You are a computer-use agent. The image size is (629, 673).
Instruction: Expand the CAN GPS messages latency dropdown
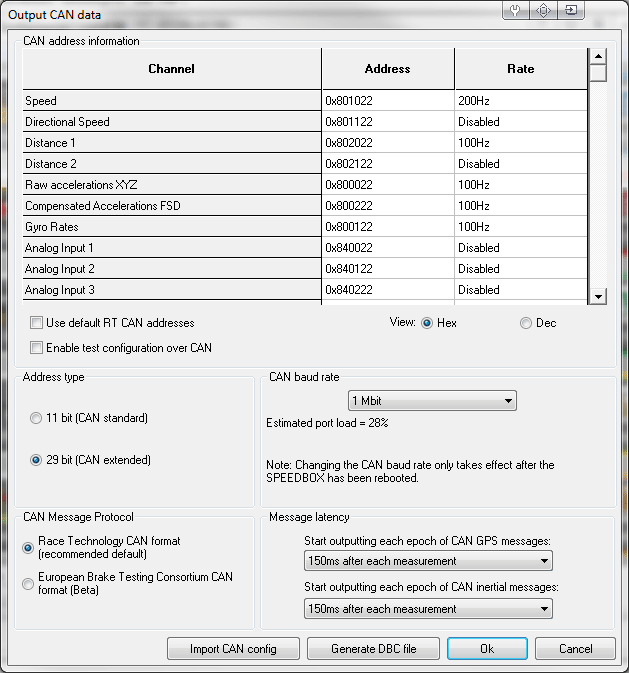tap(428, 561)
